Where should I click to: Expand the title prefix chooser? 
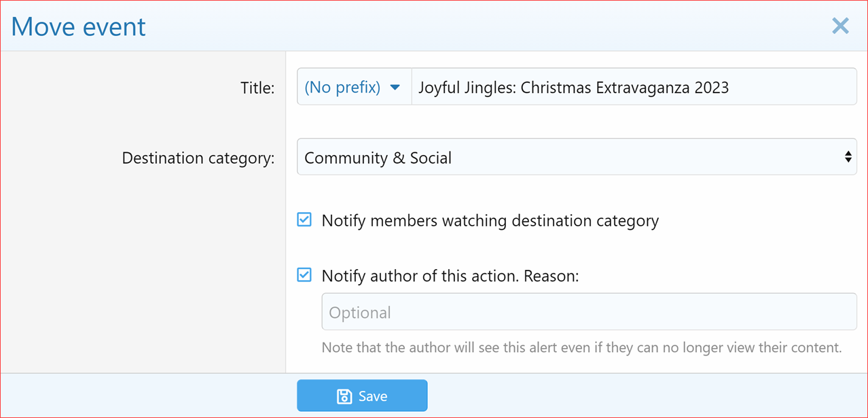353,87
